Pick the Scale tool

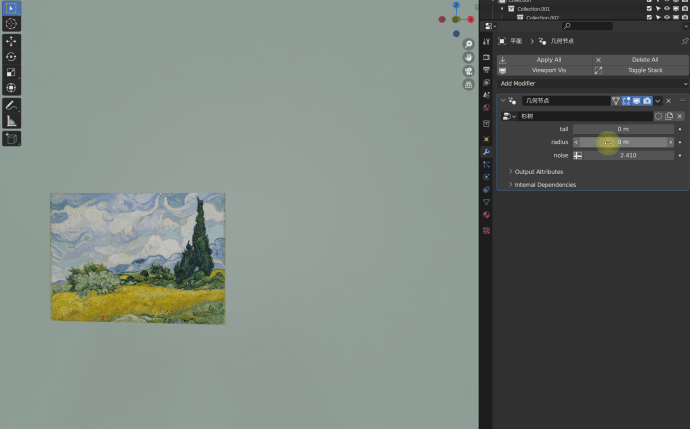pyautogui.click(x=11, y=72)
